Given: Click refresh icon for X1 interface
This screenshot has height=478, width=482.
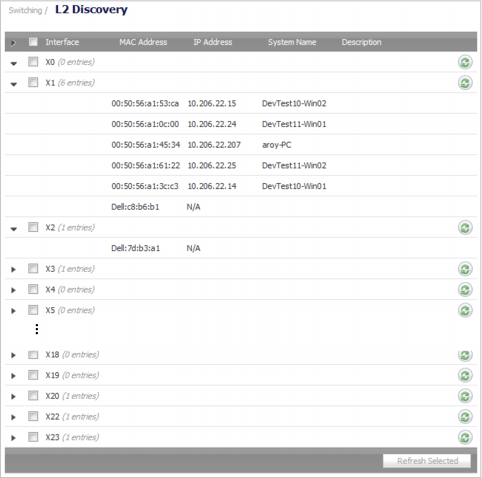Looking at the screenshot, I should coord(465,83).
